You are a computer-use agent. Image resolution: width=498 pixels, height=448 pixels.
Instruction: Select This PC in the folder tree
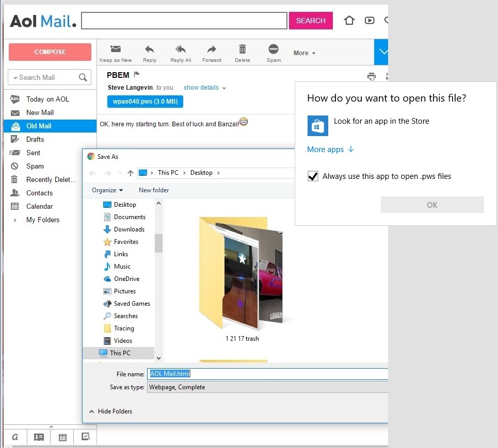tap(118, 353)
